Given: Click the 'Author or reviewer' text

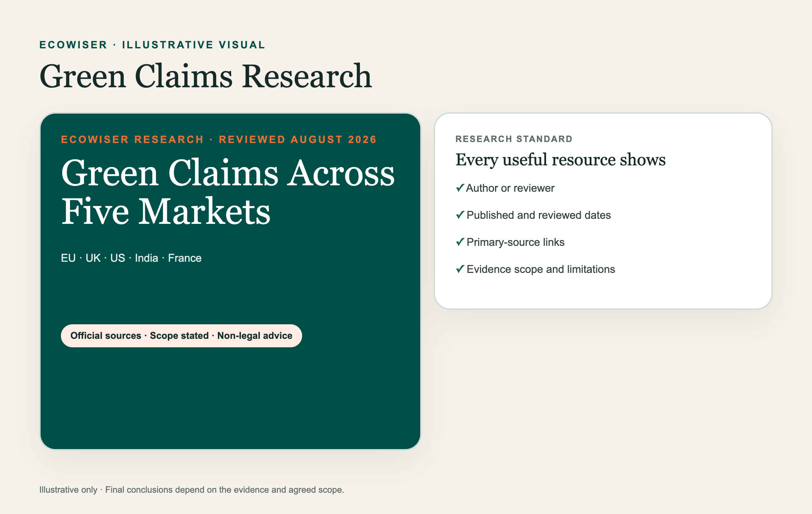Looking at the screenshot, I should [x=510, y=188].
